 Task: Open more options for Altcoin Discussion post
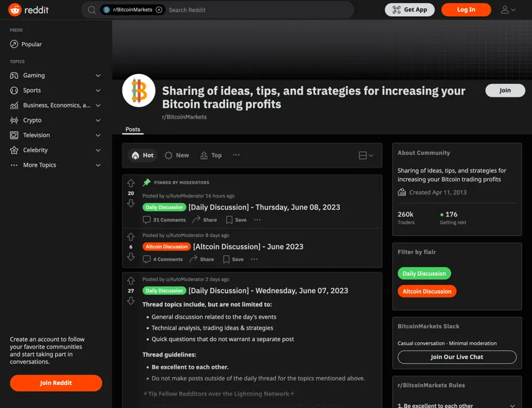[x=254, y=259]
